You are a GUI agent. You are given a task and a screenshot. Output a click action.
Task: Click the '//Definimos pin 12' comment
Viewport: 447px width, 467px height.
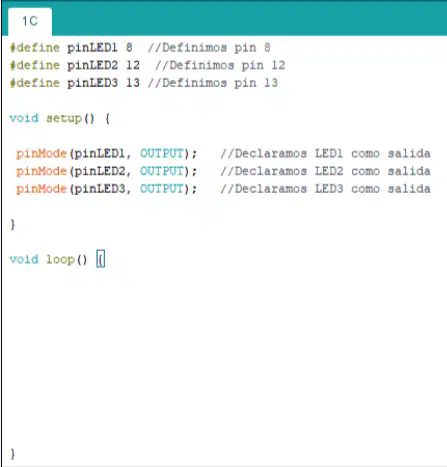pyautogui.click(x=220, y=65)
